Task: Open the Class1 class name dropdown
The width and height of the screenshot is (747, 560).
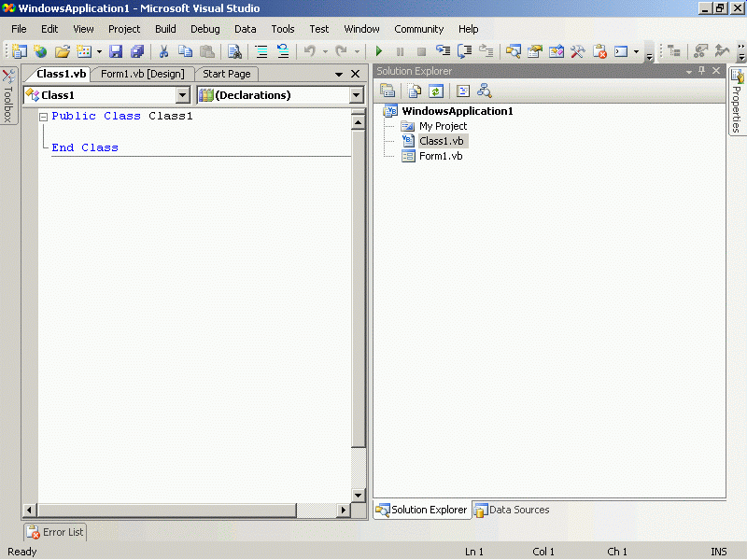Action: [x=182, y=95]
